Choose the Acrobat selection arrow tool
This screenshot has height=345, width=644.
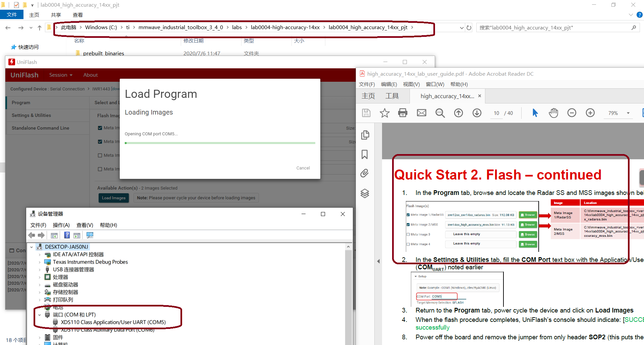click(535, 113)
